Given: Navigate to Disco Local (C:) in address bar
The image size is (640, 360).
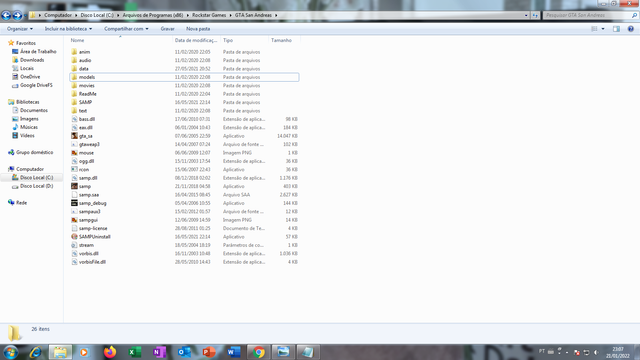Looking at the screenshot, I should [97, 15].
